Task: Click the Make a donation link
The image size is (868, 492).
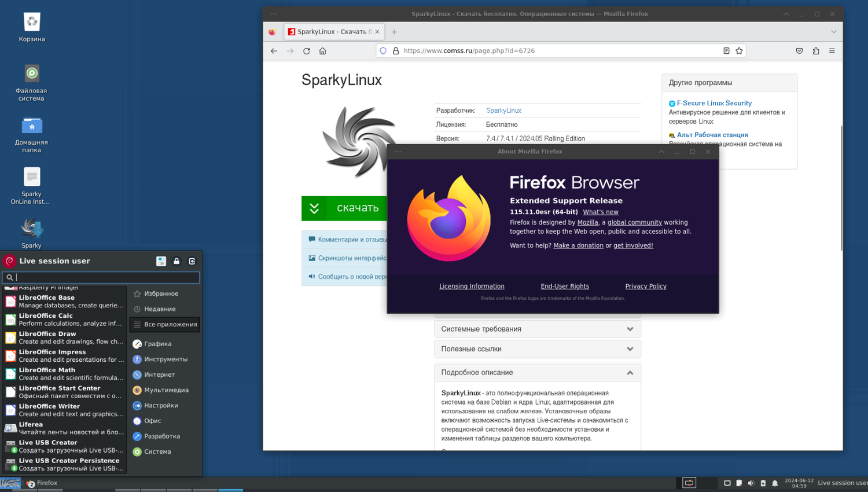Action: pyautogui.click(x=578, y=245)
